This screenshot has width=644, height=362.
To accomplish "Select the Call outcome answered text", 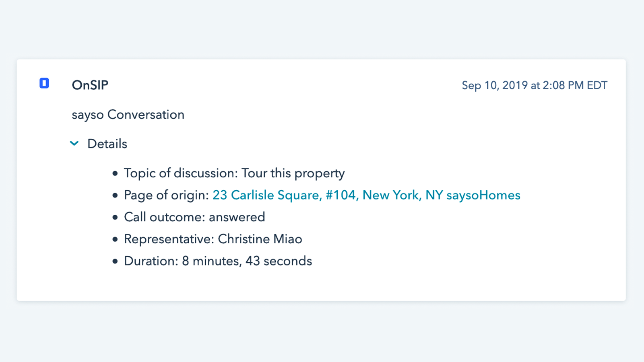I will coord(194,217).
